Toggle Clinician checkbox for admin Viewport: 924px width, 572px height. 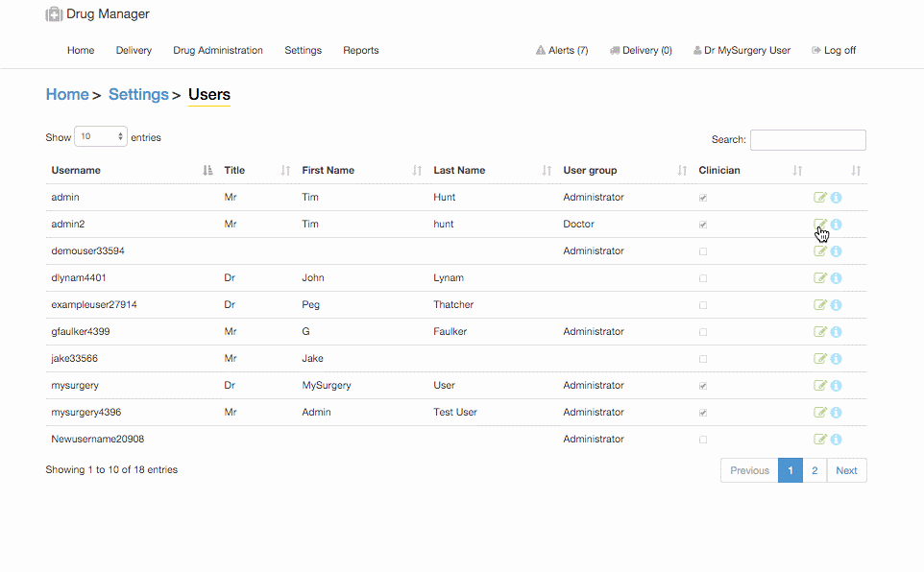703,198
